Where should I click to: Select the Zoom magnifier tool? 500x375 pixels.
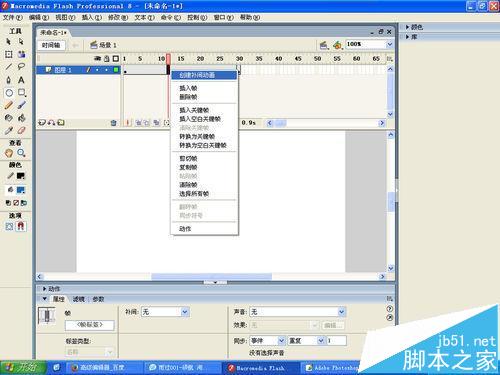21,153
